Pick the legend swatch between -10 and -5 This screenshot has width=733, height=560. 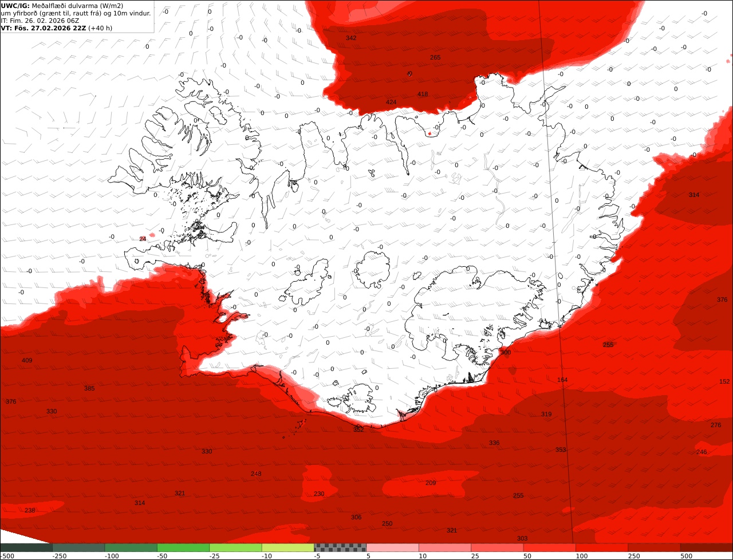[x=288, y=547]
